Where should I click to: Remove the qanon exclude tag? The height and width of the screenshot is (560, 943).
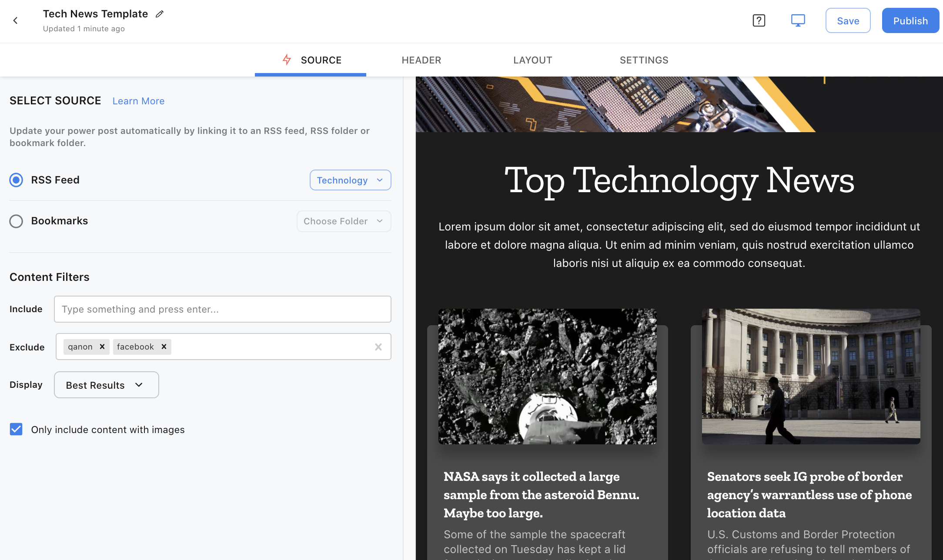[x=102, y=347]
